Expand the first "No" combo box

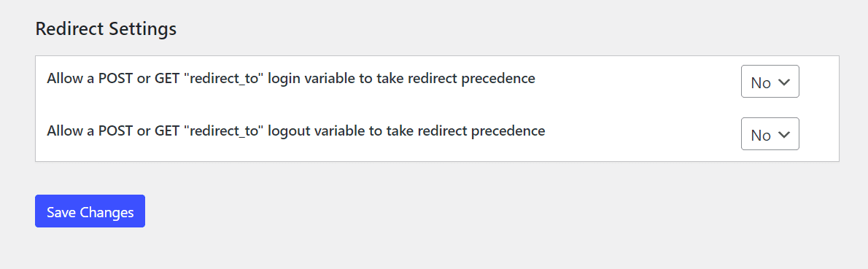[x=770, y=82]
